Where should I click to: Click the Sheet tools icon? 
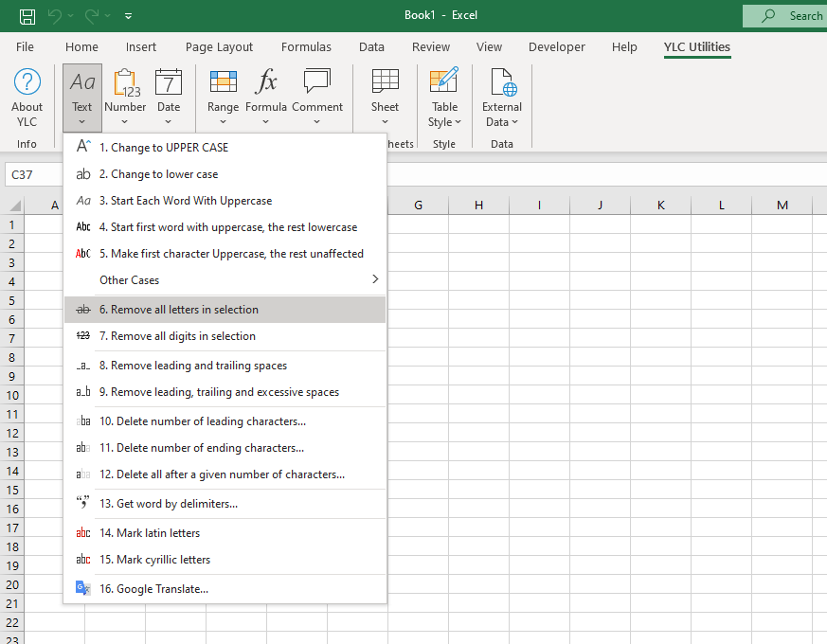385,83
